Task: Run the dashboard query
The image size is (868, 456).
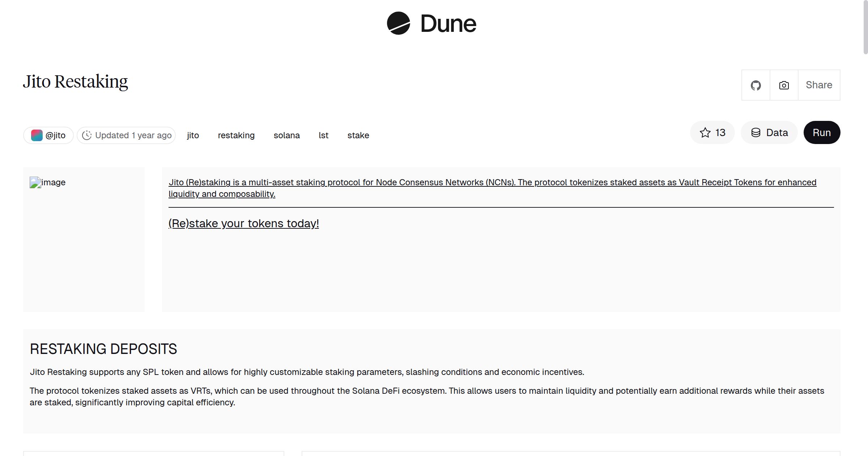Action: (822, 132)
